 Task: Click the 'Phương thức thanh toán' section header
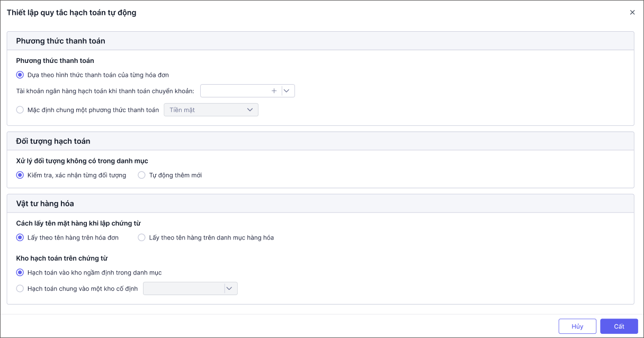coord(60,41)
